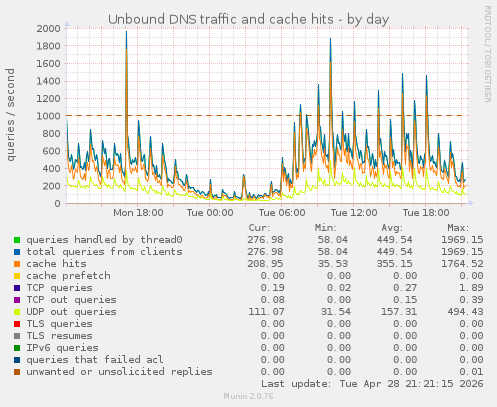
Task: Click the brown swatch for unwanted or unsolicited replies
Action: click(17, 372)
